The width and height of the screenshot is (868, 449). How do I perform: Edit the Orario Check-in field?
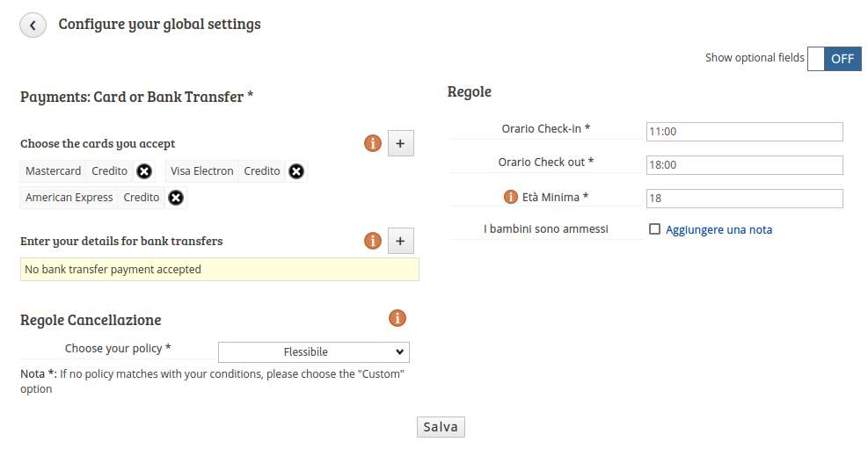pos(745,132)
